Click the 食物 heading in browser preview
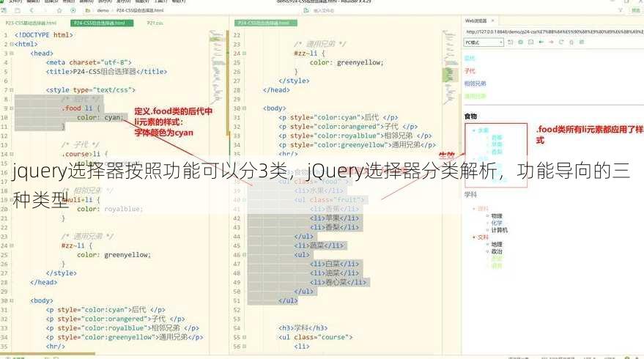This screenshot has height=359, width=644. point(470,116)
